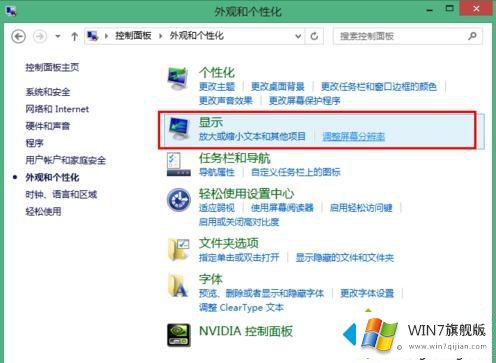This screenshot has height=363, width=496.
Task: Click 控制面板 breadcrumb in address bar
Action: (133, 36)
